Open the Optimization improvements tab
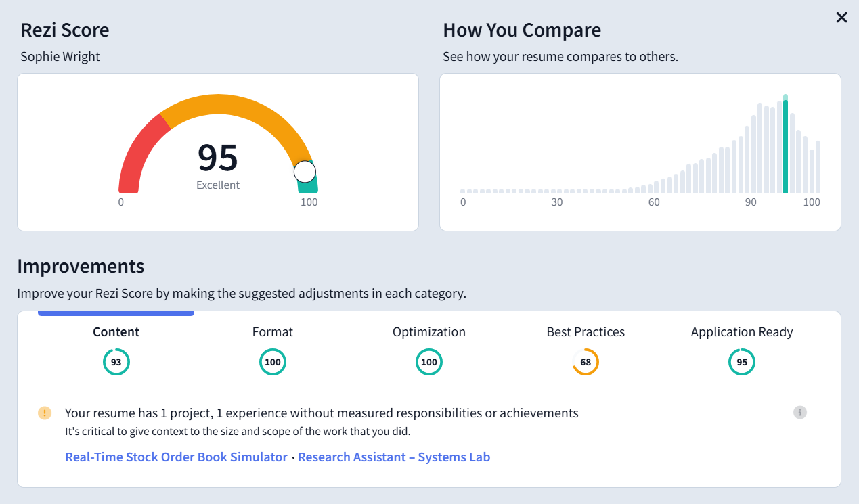The image size is (859, 504). click(429, 332)
